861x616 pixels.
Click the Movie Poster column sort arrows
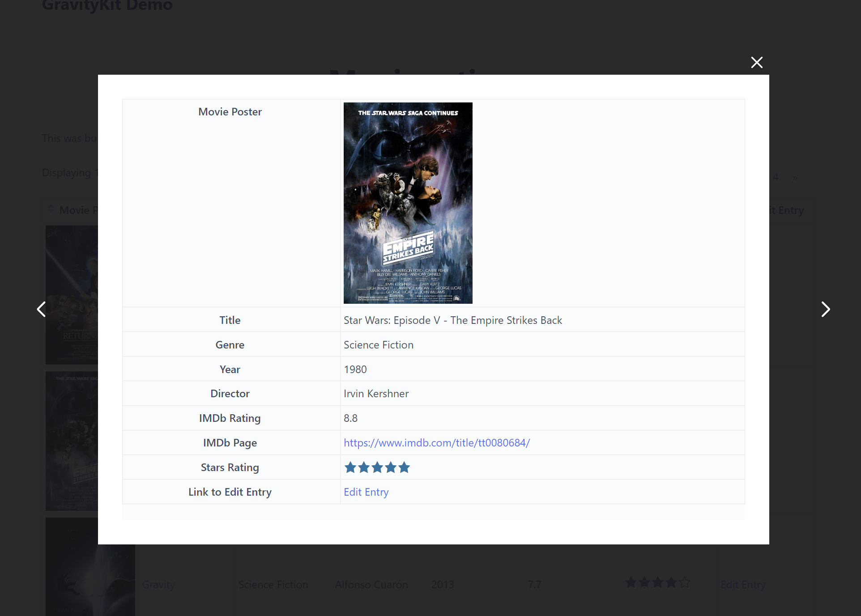coord(51,209)
